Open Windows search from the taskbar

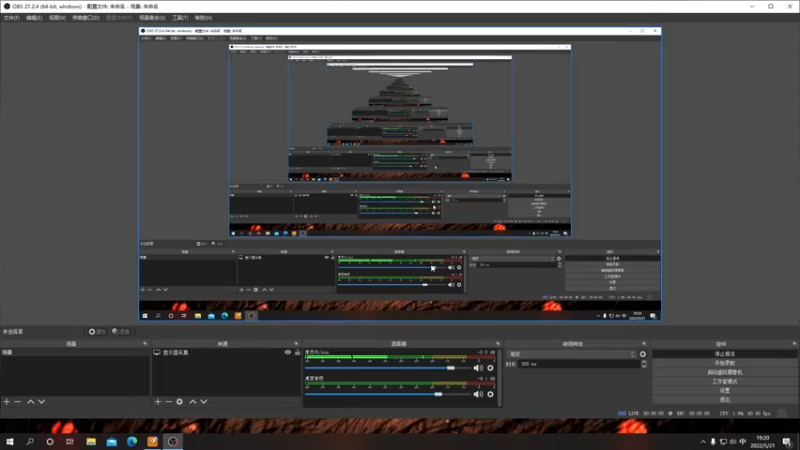[x=30, y=441]
